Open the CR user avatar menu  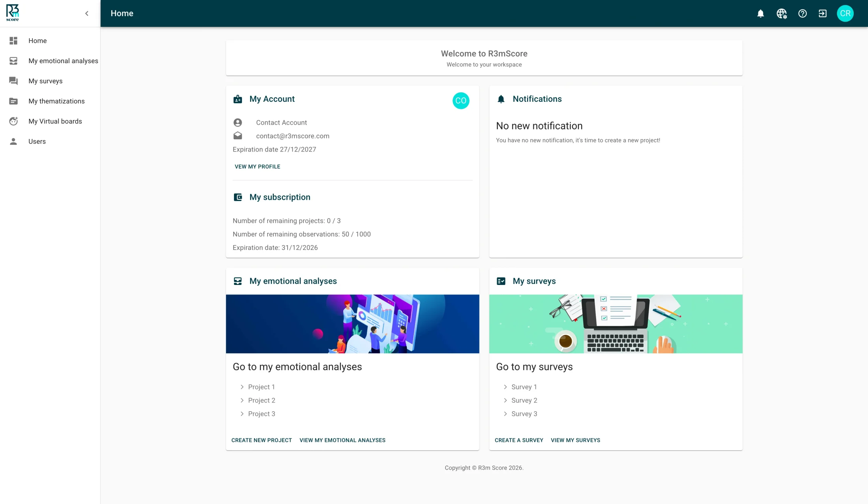coord(845,13)
